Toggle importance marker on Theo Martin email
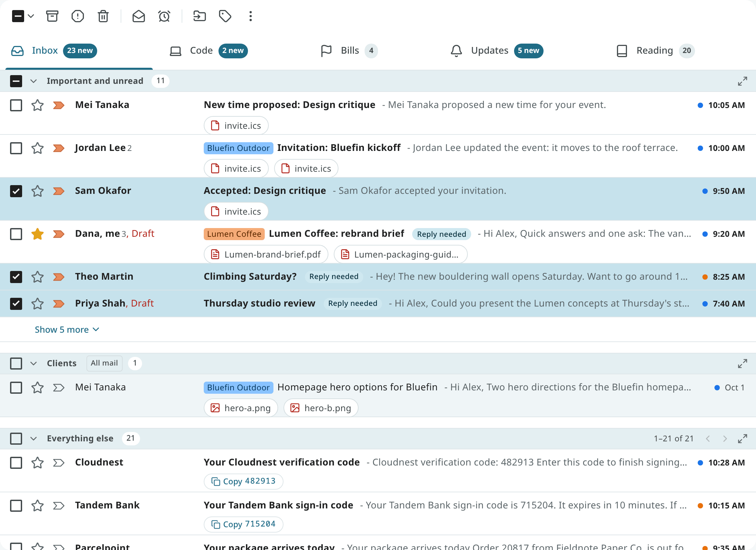The width and height of the screenshot is (756, 550). pos(59,277)
